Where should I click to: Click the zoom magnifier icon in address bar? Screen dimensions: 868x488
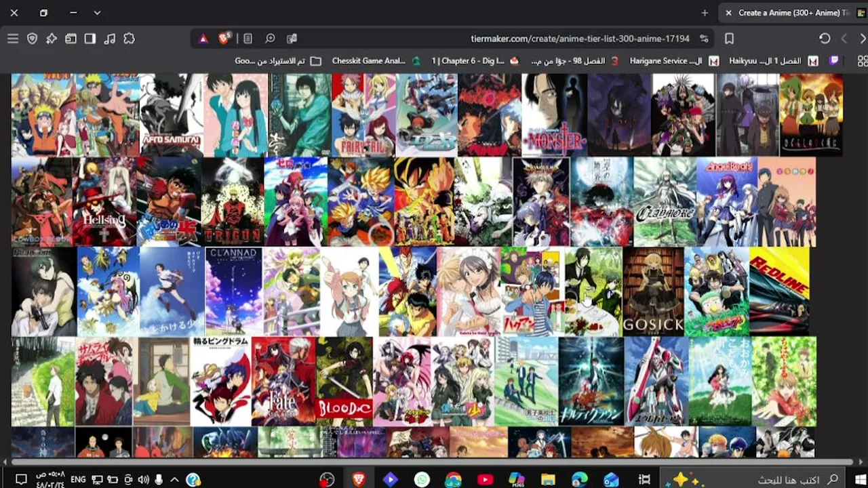[270, 39]
